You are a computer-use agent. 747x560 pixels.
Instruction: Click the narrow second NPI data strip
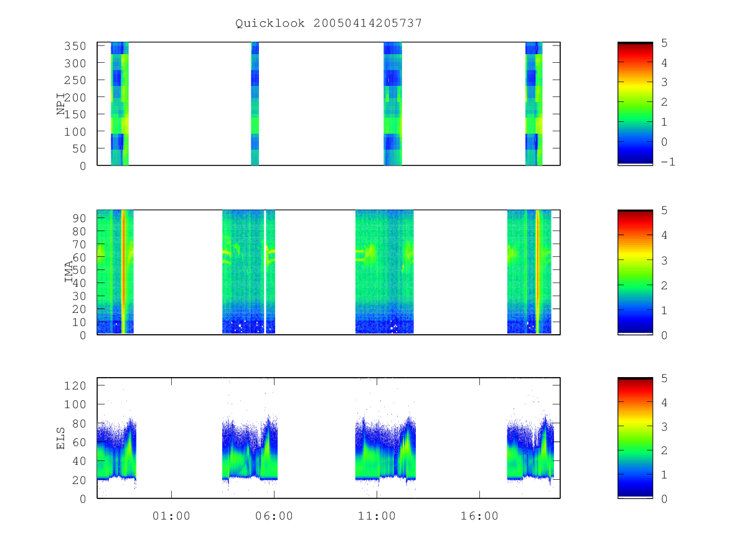click(x=255, y=104)
